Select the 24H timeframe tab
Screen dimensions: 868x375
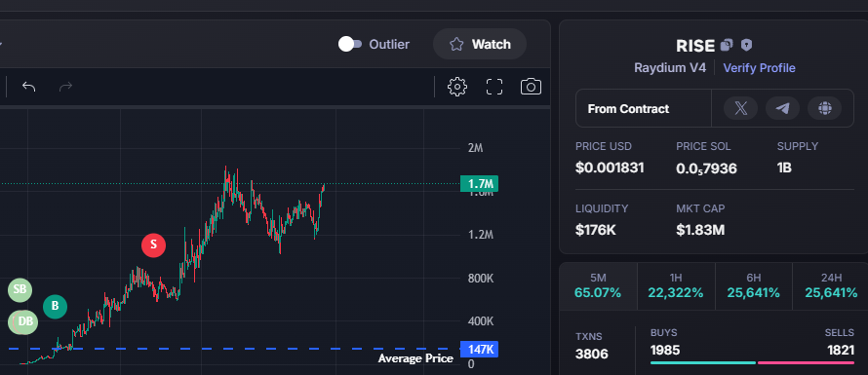coord(831,286)
